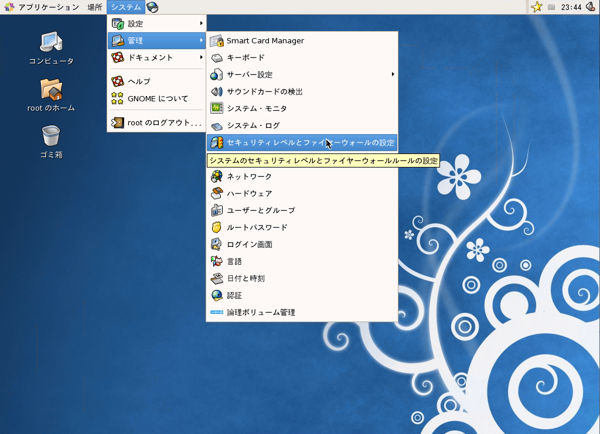This screenshot has height=434, width=600.
Task: Open ハードウェア
Action: 302,193
